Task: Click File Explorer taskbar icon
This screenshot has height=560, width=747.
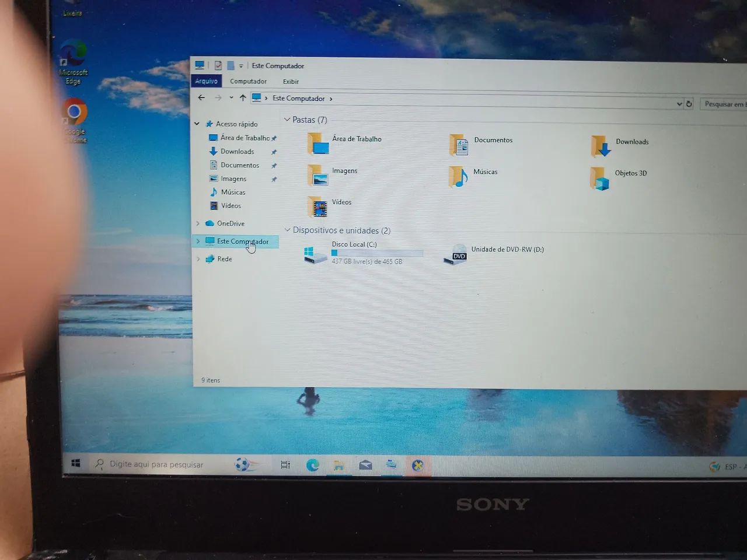Action: click(x=338, y=465)
